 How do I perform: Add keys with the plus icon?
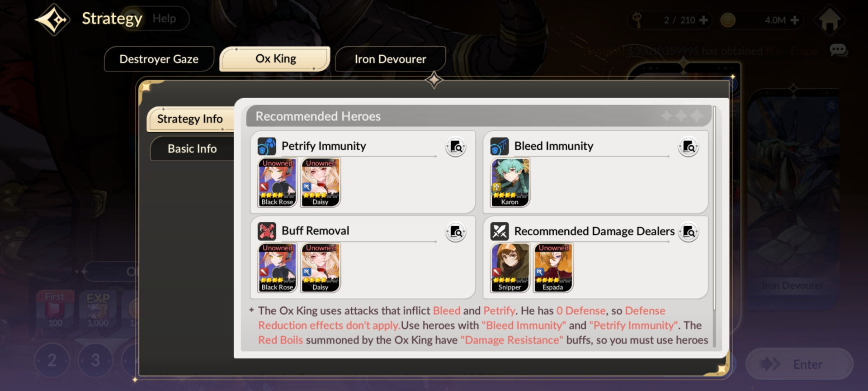coord(703,20)
